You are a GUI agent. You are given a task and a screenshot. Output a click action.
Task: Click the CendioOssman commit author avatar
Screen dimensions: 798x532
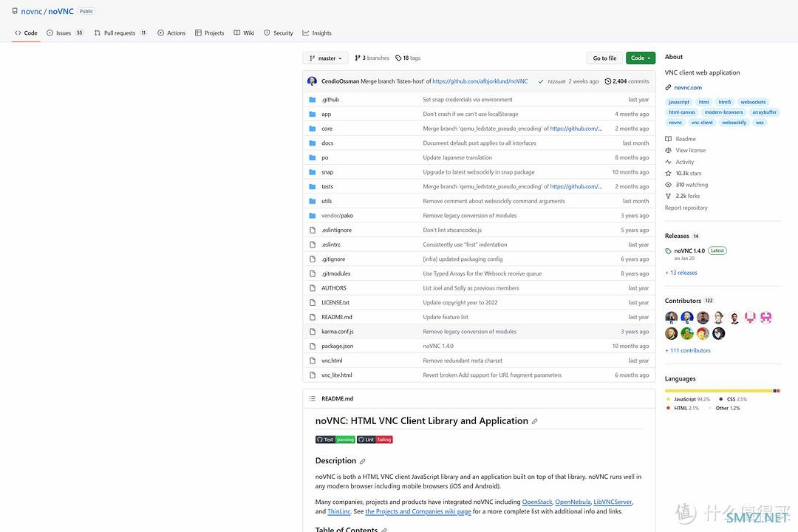(312, 81)
